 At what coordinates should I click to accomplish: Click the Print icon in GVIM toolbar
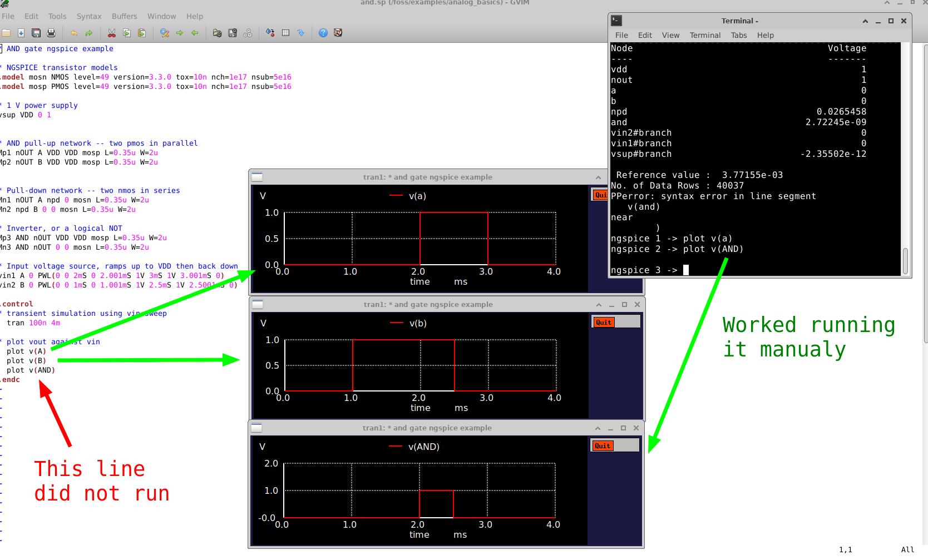51,33
